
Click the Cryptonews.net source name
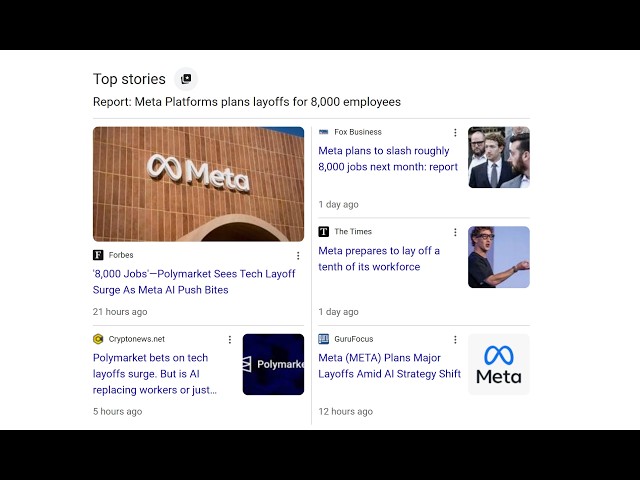(137, 339)
